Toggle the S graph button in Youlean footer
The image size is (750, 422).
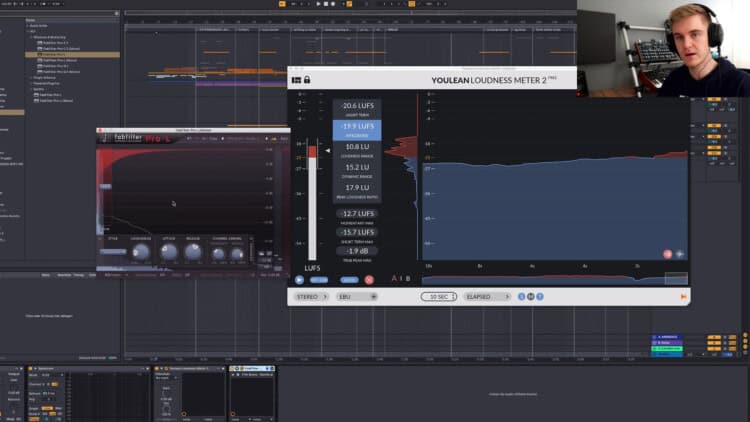[x=521, y=297]
